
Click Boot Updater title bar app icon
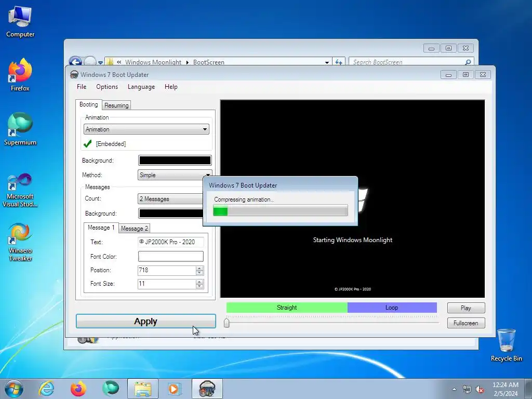(x=74, y=75)
